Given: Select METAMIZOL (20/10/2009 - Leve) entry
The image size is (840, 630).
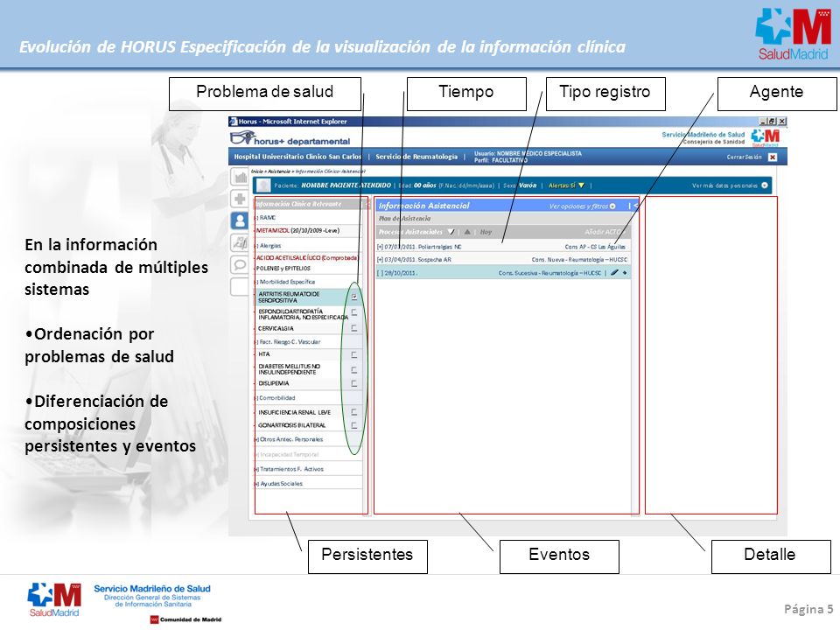Looking at the screenshot, I should tap(297, 230).
